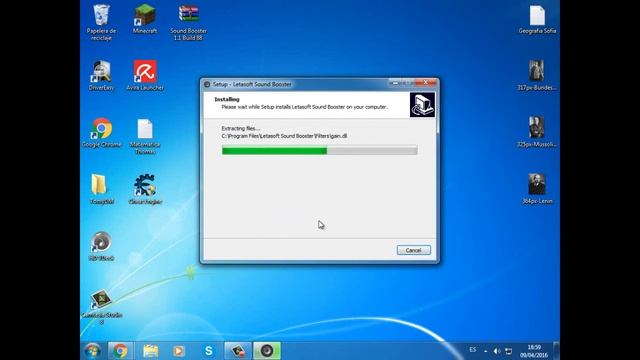Switch to the Sound Booster setup taskbar item
This screenshot has width=640, height=360.
[x=267, y=351]
